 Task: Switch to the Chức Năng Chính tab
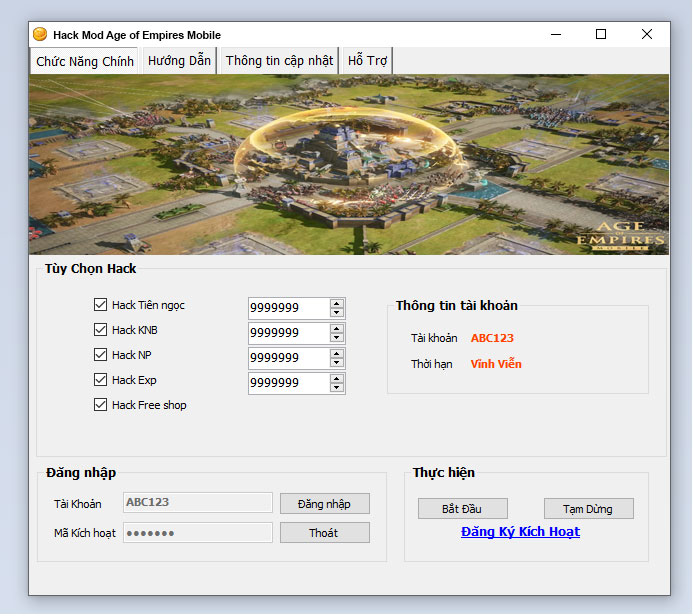pos(84,61)
